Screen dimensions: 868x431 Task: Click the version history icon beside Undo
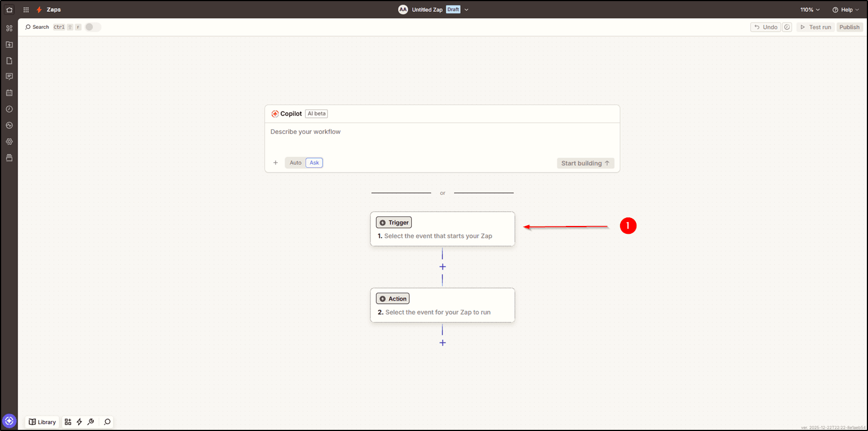[x=787, y=27]
